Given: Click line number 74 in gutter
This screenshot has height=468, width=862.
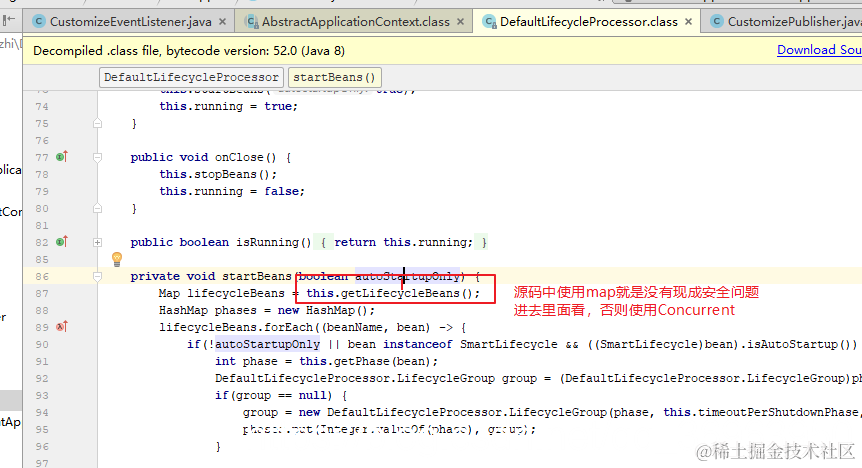Looking at the screenshot, I should tap(42, 107).
